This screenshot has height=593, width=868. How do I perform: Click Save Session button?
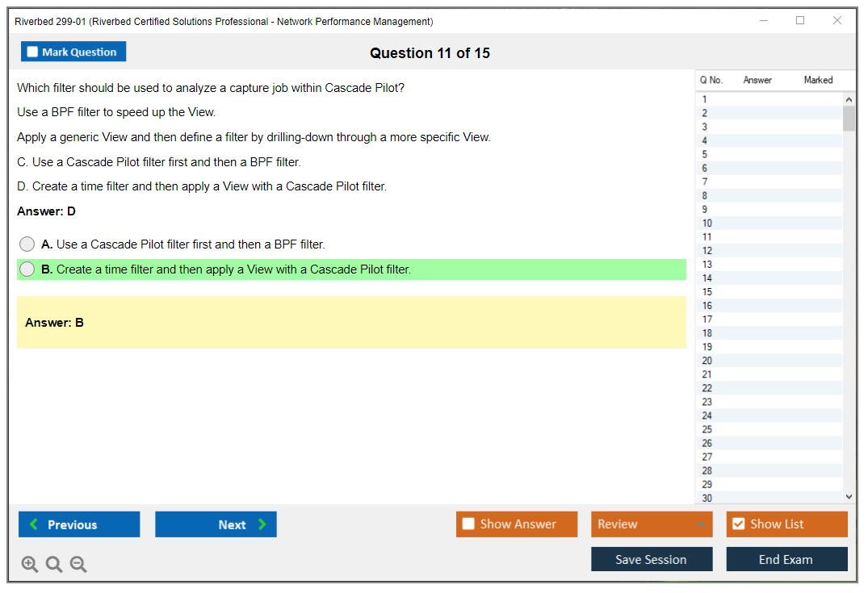click(x=652, y=559)
